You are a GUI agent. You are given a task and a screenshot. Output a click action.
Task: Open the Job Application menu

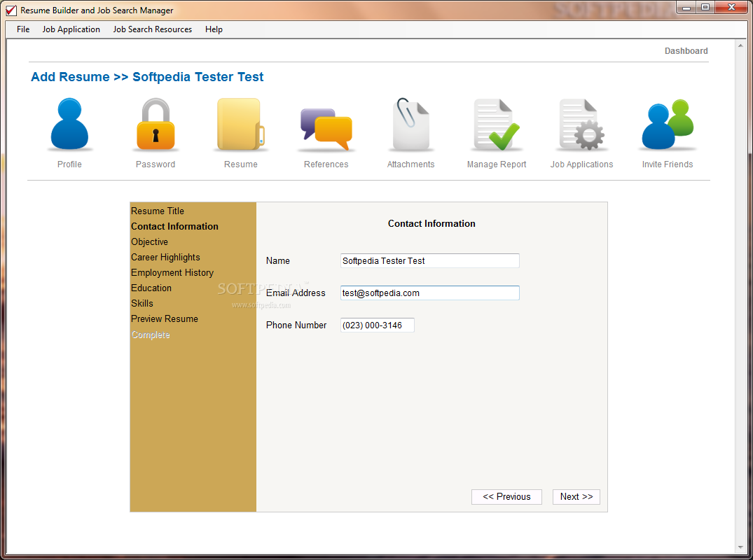pyautogui.click(x=71, y=29)
